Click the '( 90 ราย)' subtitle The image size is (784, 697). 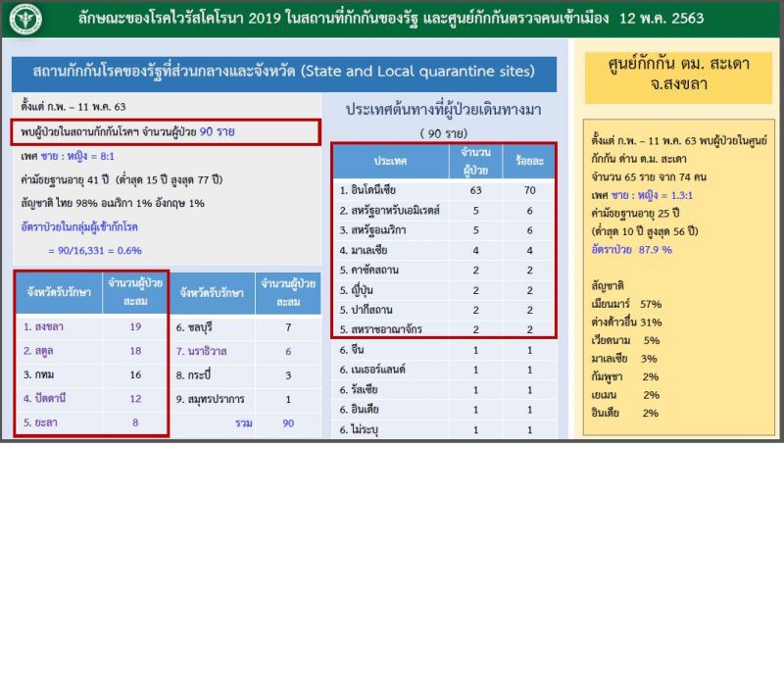444,133
